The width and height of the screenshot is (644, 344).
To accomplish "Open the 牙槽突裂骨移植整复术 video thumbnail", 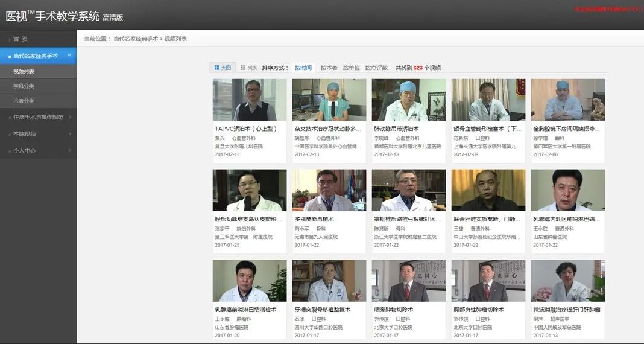I will tap(329, 281).
